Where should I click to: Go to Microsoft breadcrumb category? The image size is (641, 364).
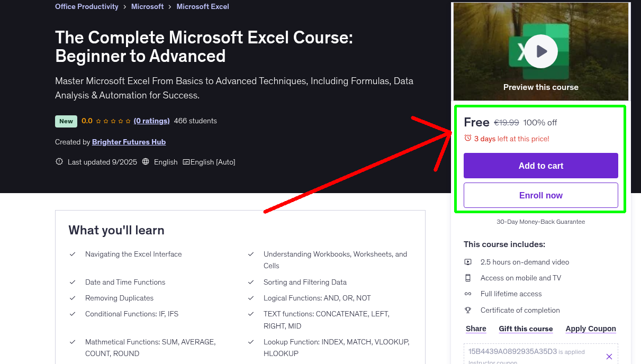(148, 7)
